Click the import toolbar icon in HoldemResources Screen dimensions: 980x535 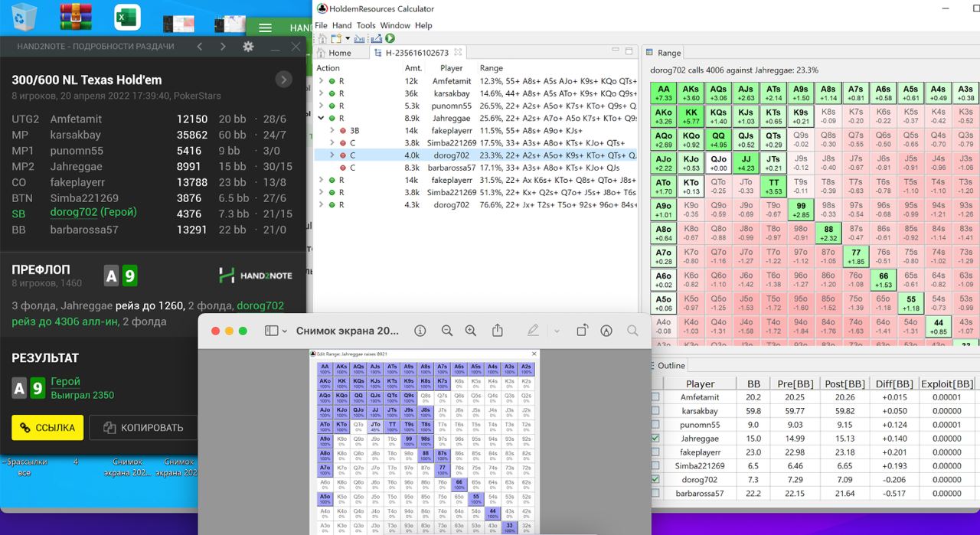(359, 38)
